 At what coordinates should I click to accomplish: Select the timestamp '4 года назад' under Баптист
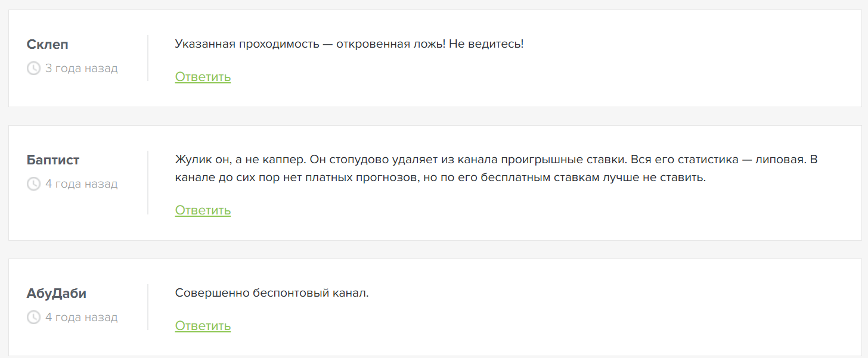click(x=81, y=183)
